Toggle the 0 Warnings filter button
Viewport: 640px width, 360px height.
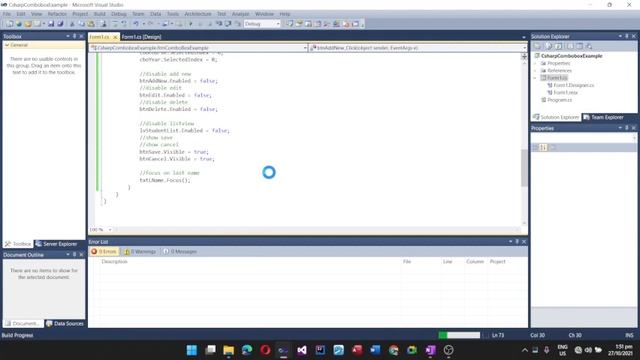pos(140,251)
